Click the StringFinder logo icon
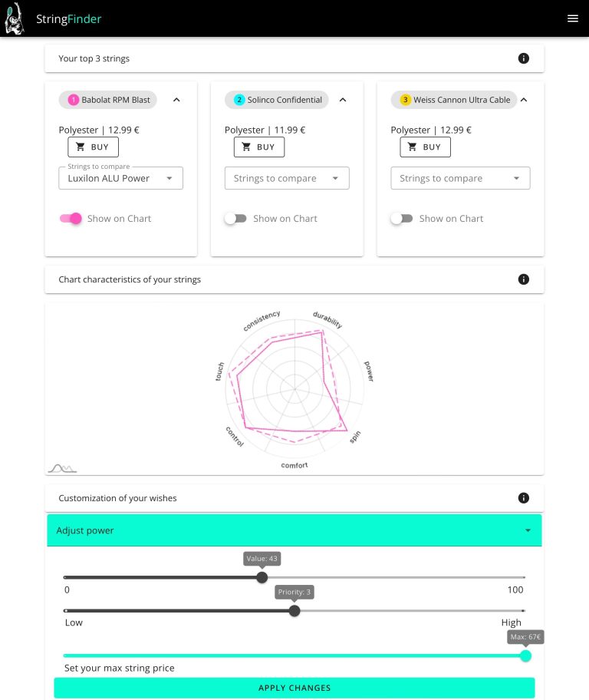This screenshot has height=700, width=589. [x=15, y=19]
